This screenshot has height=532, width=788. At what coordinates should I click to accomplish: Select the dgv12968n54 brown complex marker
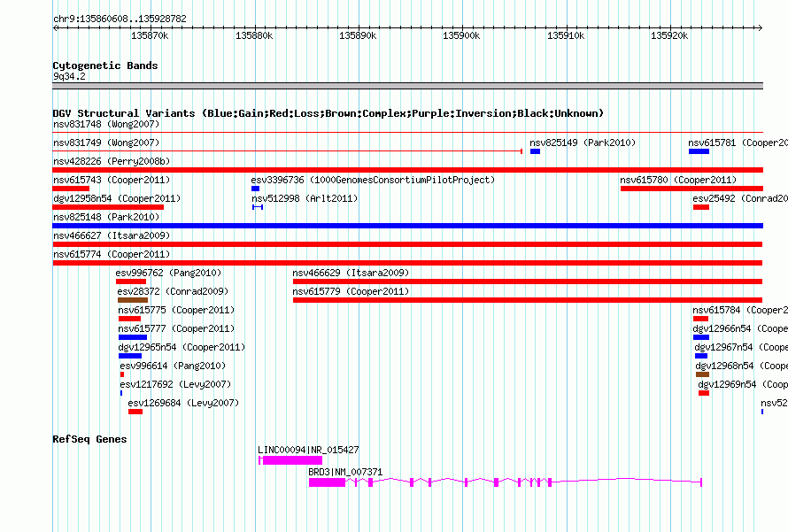pos(703,374)
